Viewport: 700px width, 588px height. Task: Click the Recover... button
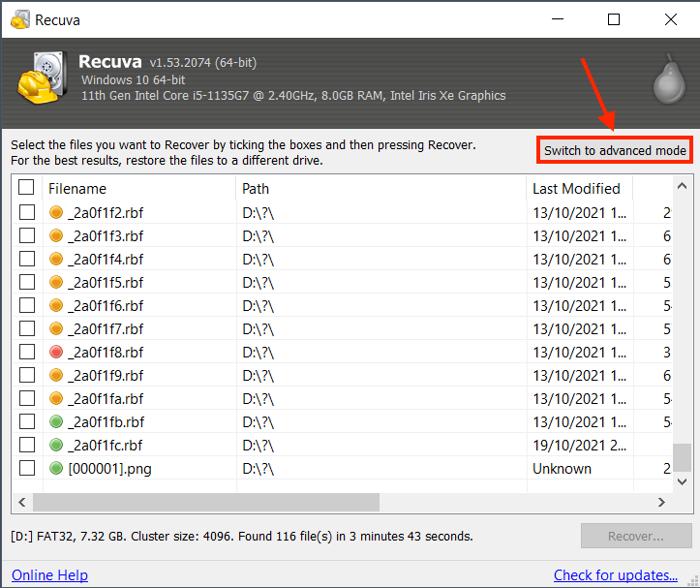pyautogui.click(x=636, y=536)
